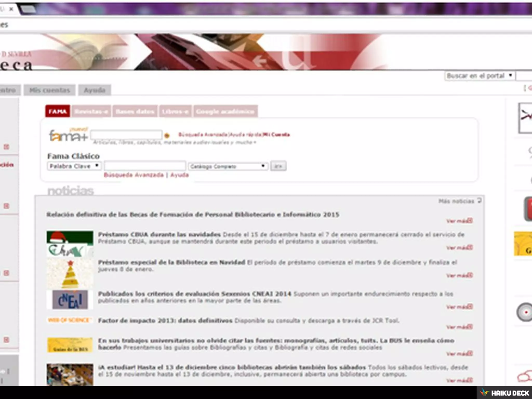This screenshot has width=532, height=399.
Task: Click the Web of Science logo
Action: click(x=70, y=320)
